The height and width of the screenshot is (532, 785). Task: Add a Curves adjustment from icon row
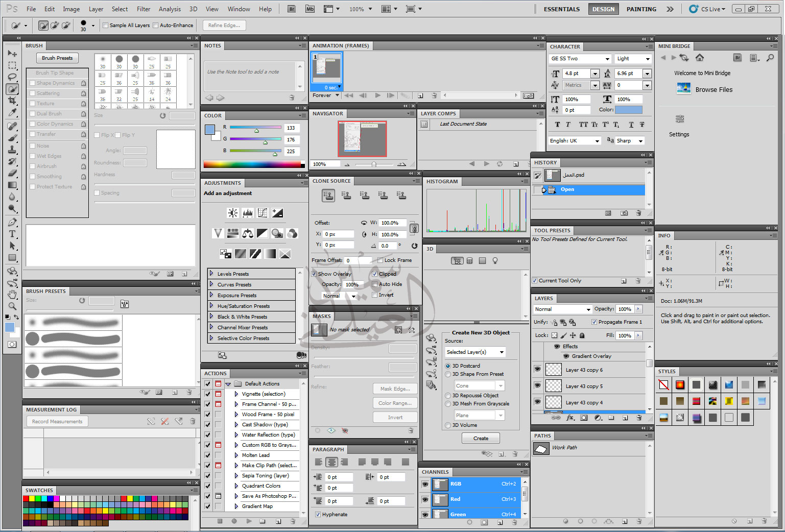(263, 213)
